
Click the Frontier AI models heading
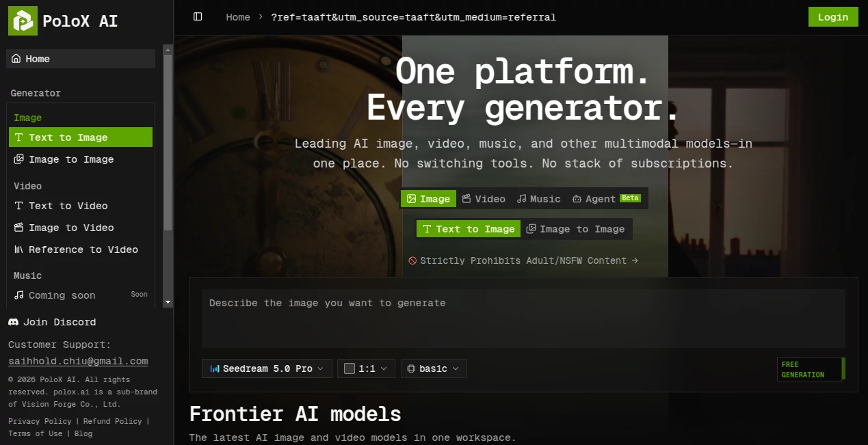[x=295, y=414]
